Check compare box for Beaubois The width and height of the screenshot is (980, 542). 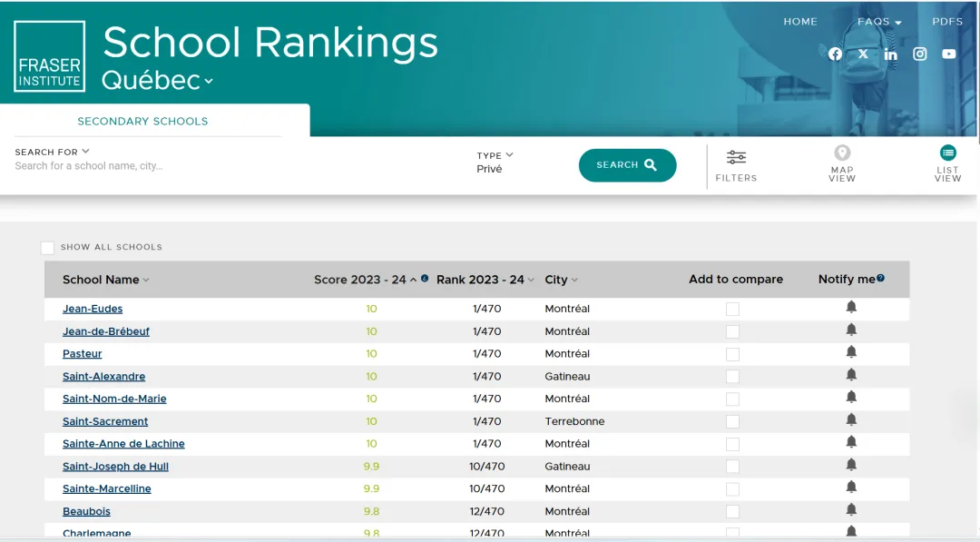coord(732,512)
